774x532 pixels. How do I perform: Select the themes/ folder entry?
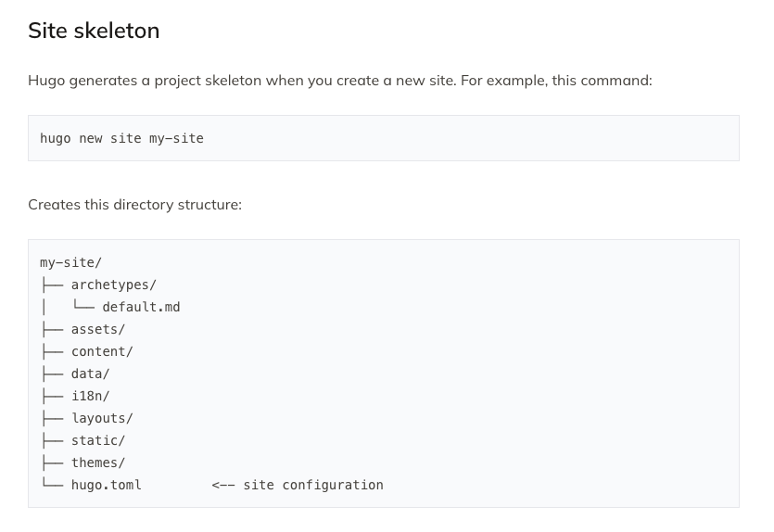(97, 462)
